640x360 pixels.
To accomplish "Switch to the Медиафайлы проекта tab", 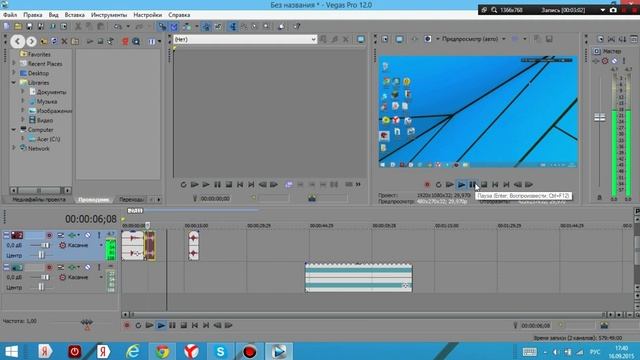I will [39, 200].
